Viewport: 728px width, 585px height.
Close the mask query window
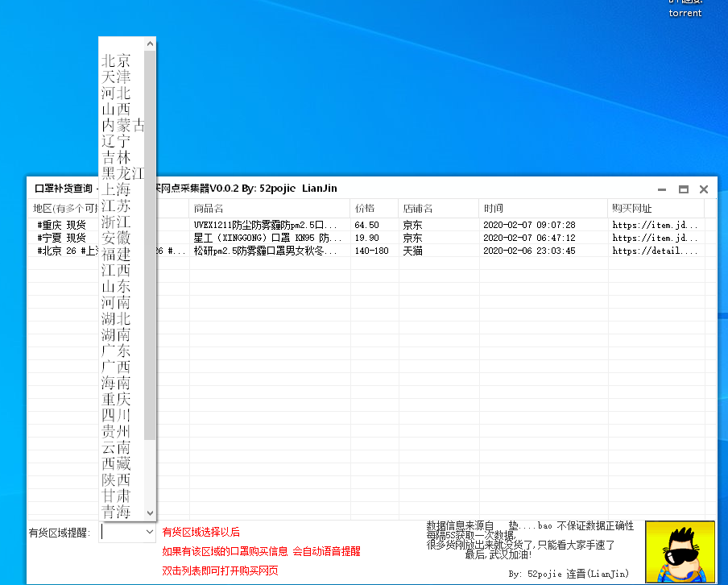[x=704, y=189]
